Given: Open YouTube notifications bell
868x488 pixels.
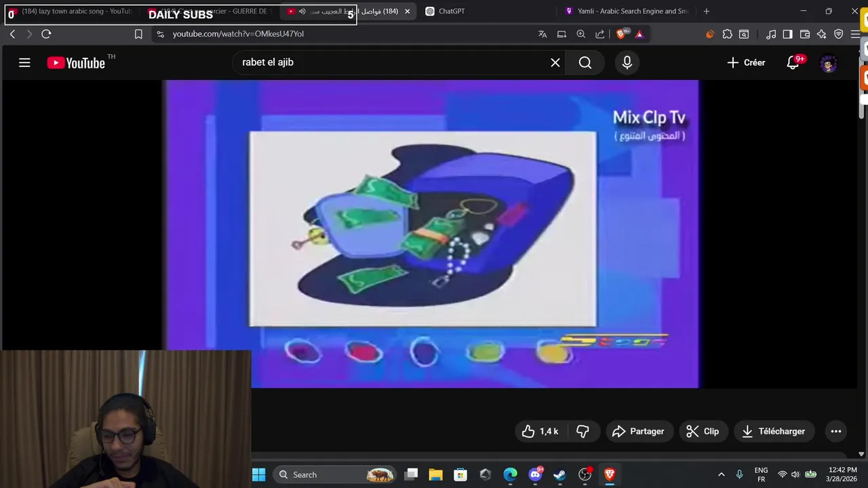Looking at the screenshot, I should coord(793,62).
